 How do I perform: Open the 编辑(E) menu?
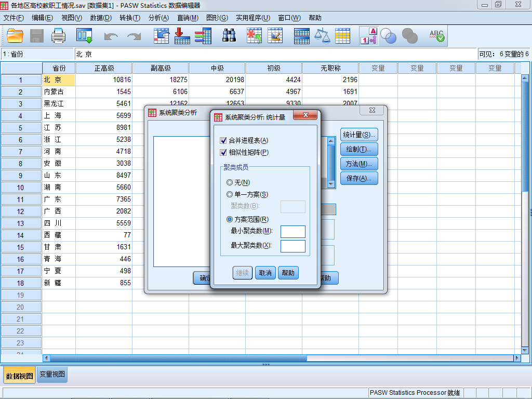(x=43, y=18)
